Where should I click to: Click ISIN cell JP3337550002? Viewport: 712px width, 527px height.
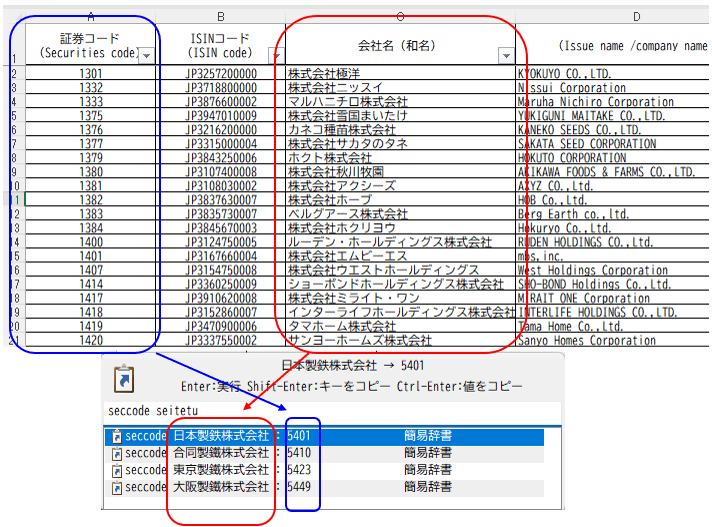[221, 340]
